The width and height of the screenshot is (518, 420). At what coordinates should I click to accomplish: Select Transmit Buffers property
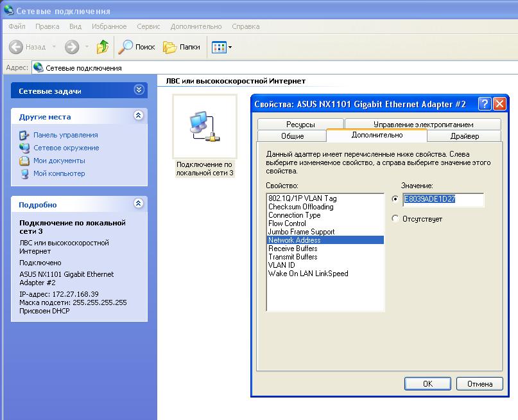point(325,257)
